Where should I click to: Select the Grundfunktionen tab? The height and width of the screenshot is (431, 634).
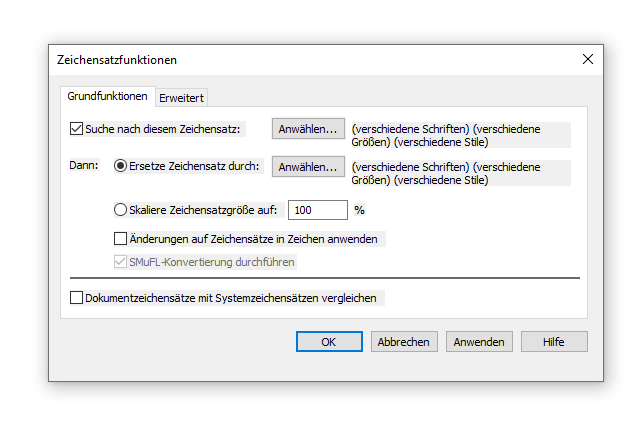(108, 96)
